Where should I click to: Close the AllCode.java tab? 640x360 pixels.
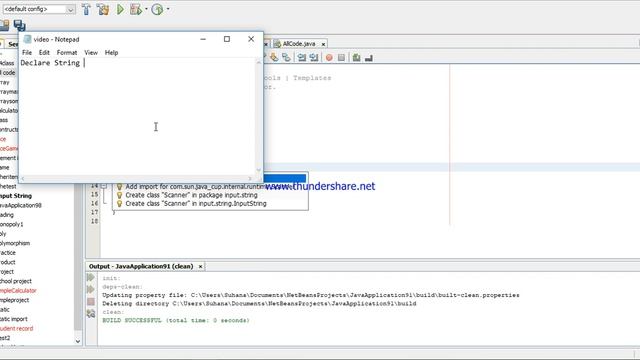(x=323, y=44)
